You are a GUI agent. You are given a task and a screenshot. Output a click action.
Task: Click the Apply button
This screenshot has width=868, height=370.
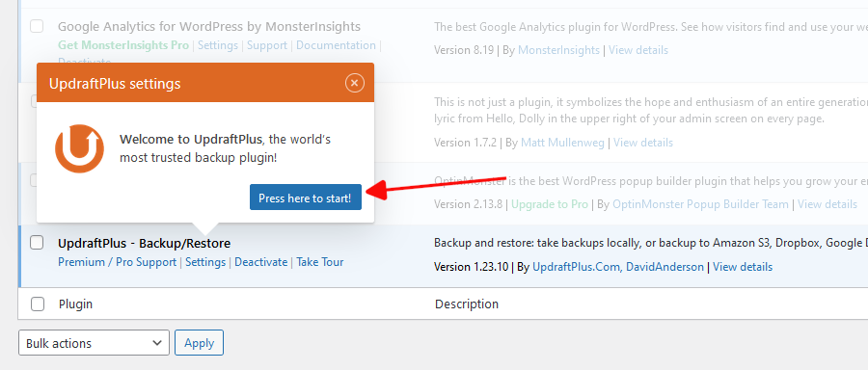[200, 343]
